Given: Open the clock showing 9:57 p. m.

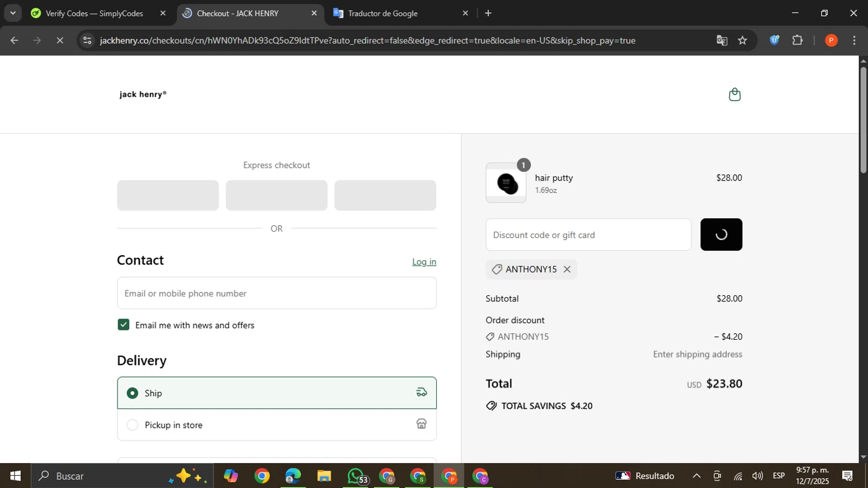Looking at the screenshot, I should 812,475.
